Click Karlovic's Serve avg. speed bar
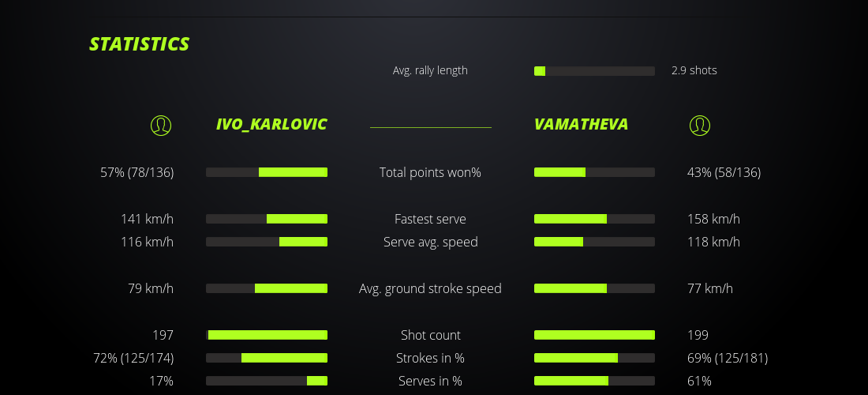Screen dimensions: 868x395 click(267, 242)
